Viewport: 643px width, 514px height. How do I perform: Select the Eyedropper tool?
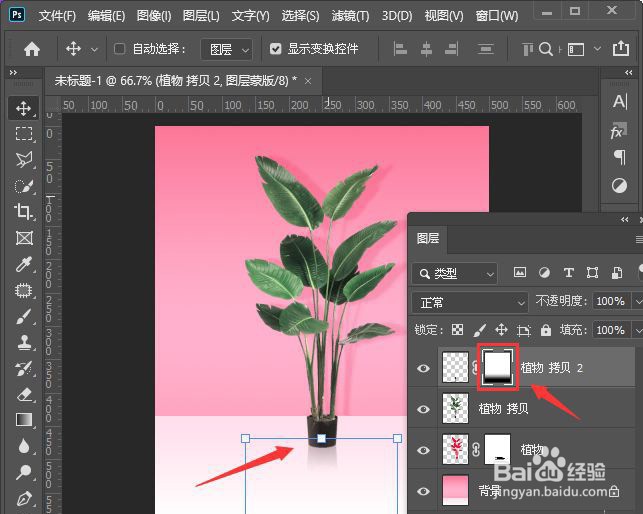[x=23, y=264]
